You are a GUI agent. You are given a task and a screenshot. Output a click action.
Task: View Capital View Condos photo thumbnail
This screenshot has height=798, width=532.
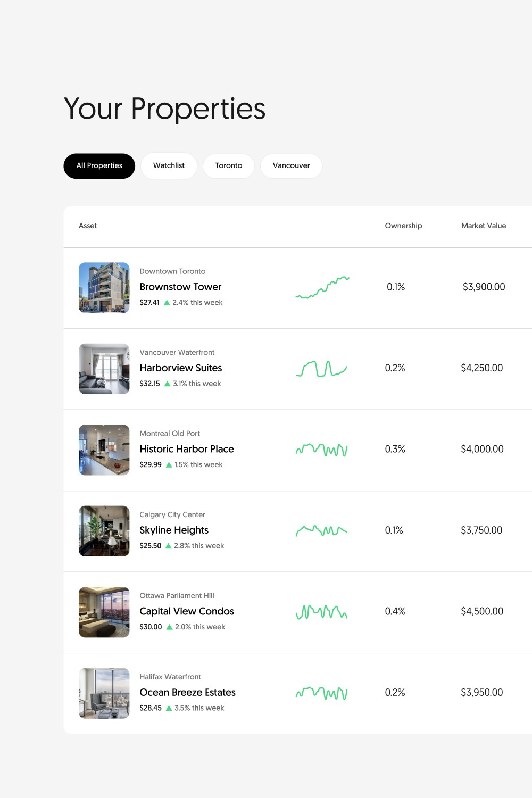104,612
